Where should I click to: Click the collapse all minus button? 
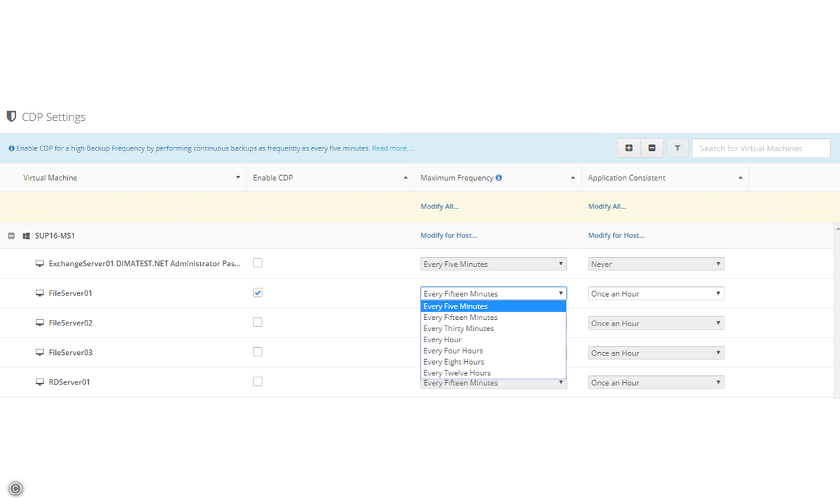click(652, 148)
